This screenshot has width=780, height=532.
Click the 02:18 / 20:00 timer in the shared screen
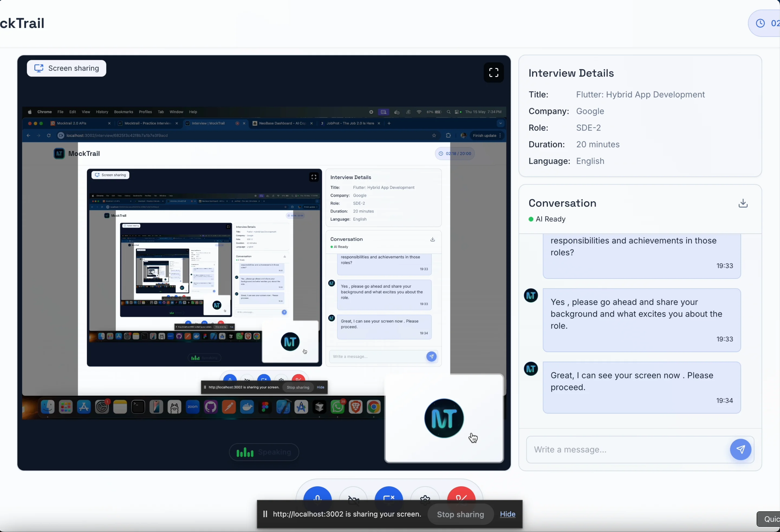455,154
